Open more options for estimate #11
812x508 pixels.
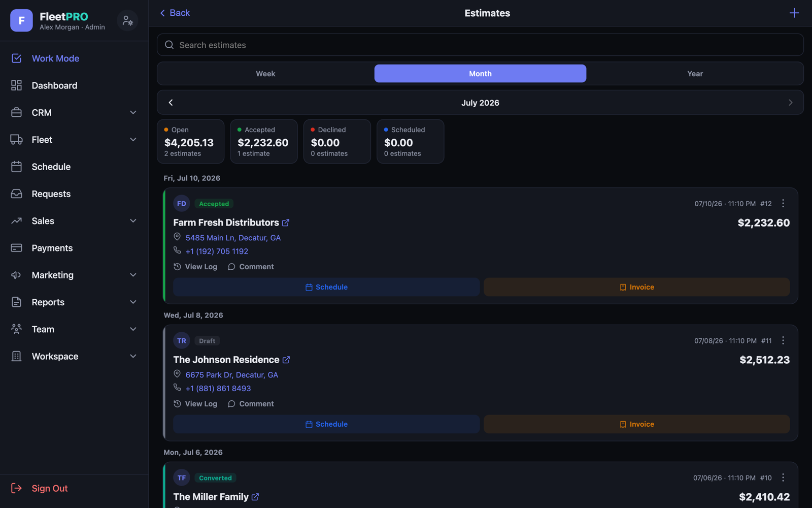783,340
